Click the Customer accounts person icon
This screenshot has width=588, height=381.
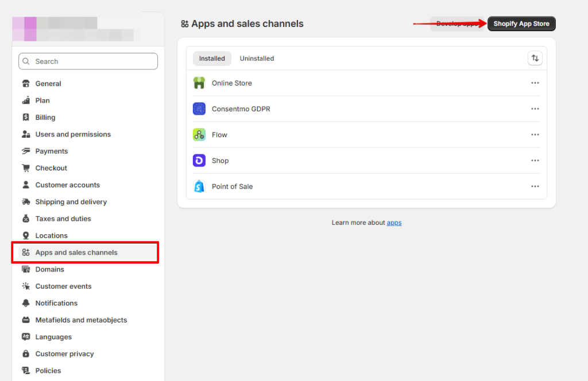click(26, 185)
